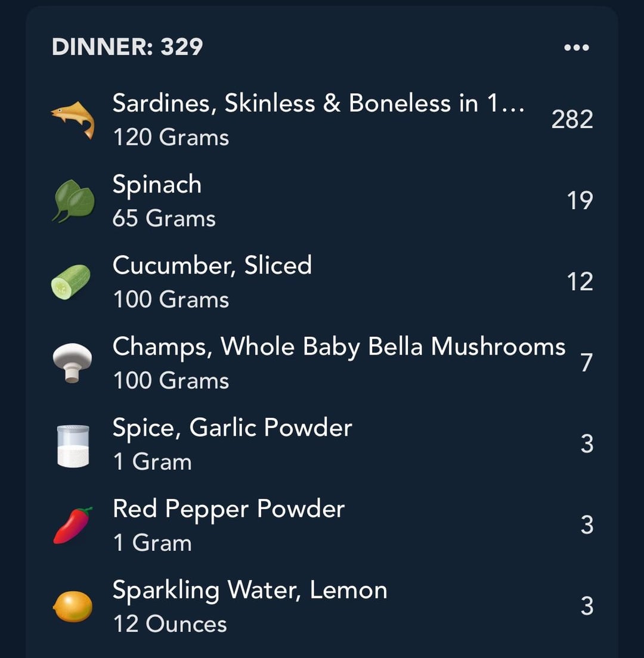Image resolution: width=644 pixels, height=658 pixels.
Task: Tap the sardines fish icon
Action: (73, 120)
